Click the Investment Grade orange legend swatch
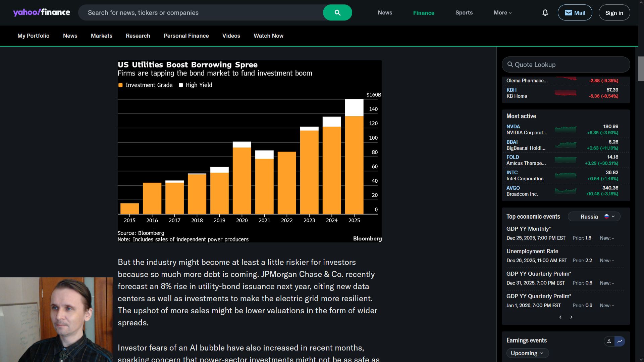 pos(120,85)
